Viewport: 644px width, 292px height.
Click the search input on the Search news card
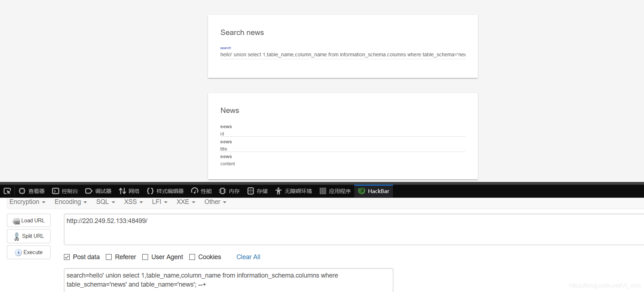pyautogui.click(x=343, y=55)
